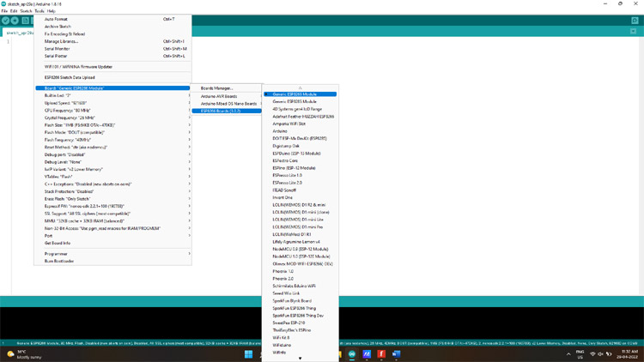This screenshot has height=362, width=644.
Task: Expand Builtin Led submenu
Action: click(112, 95)
